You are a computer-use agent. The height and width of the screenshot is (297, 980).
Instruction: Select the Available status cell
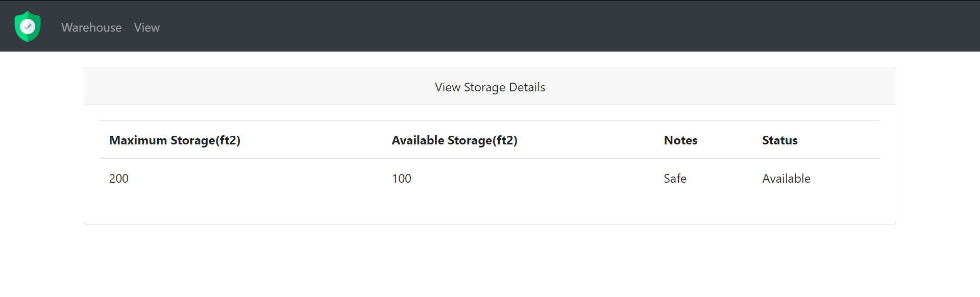coord(786,179)
